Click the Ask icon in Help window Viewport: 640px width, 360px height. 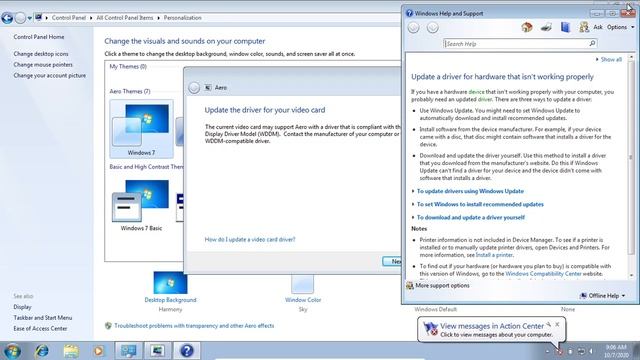(584, 27)
